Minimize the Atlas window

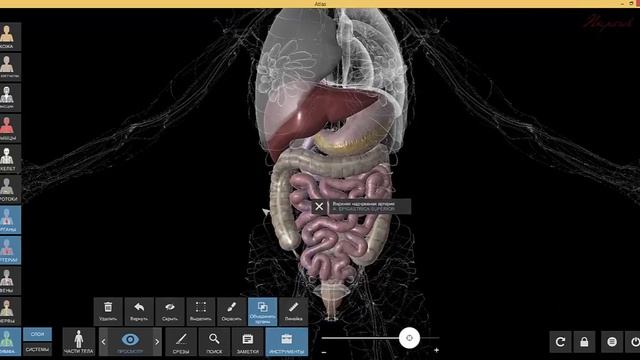click(x=622, y=4)
